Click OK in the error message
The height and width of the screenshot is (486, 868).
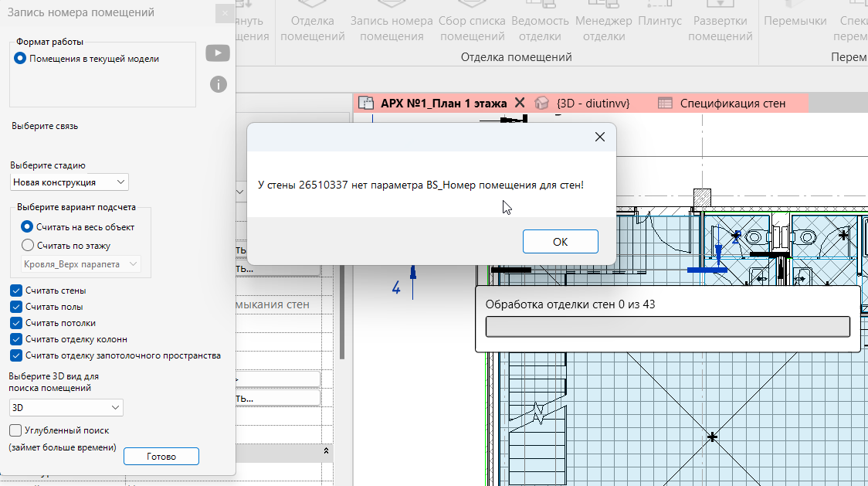pos(560,242)
